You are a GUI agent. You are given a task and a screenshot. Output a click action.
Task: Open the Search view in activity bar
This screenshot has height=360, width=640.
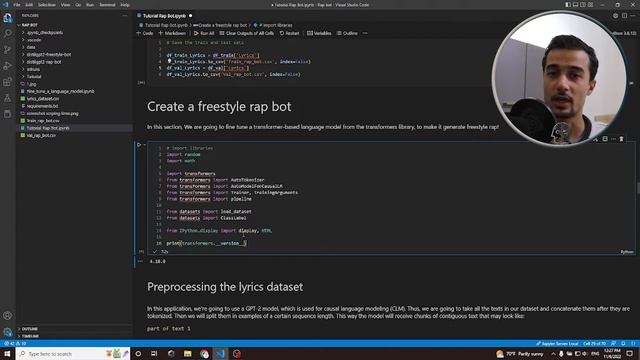pos(7,33)
